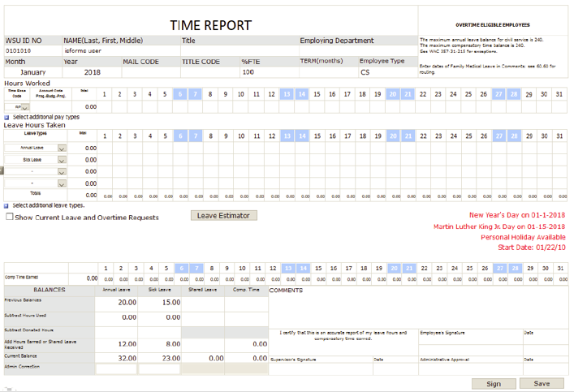Open the Time Base Code RP dropdown
Viewport: 574px width, 392px height.
tap(25, 106)
